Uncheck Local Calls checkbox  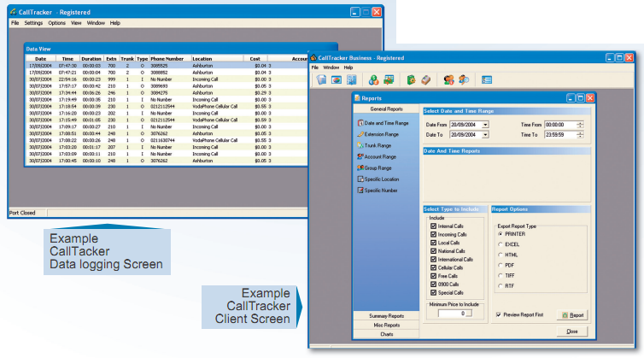(x=433, y=243)
